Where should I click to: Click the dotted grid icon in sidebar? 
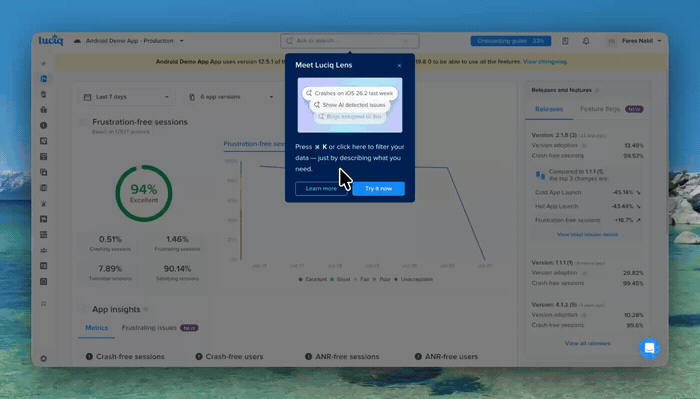[43, 303]
